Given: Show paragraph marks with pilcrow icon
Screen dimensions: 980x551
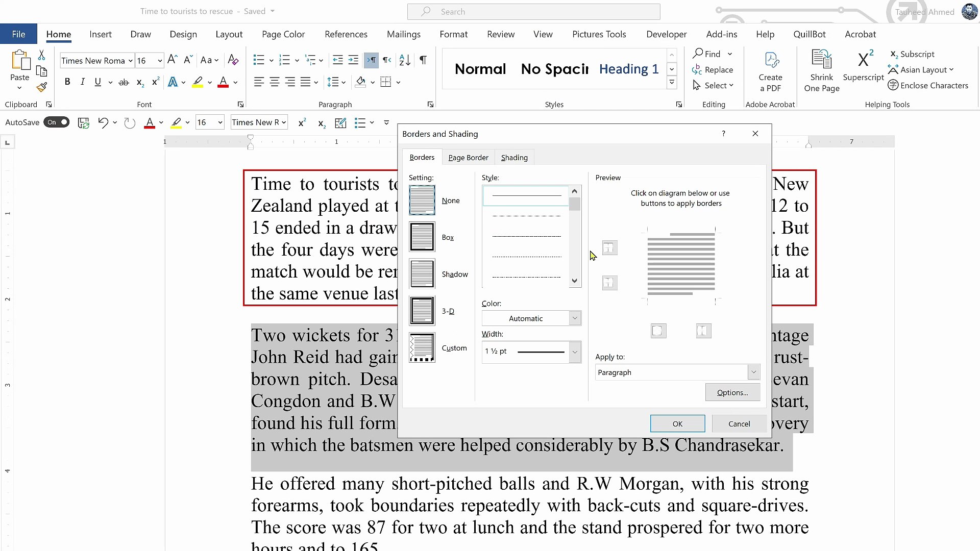Looking at the screenshot, I should pyautogui.click(x=423, y=60).
